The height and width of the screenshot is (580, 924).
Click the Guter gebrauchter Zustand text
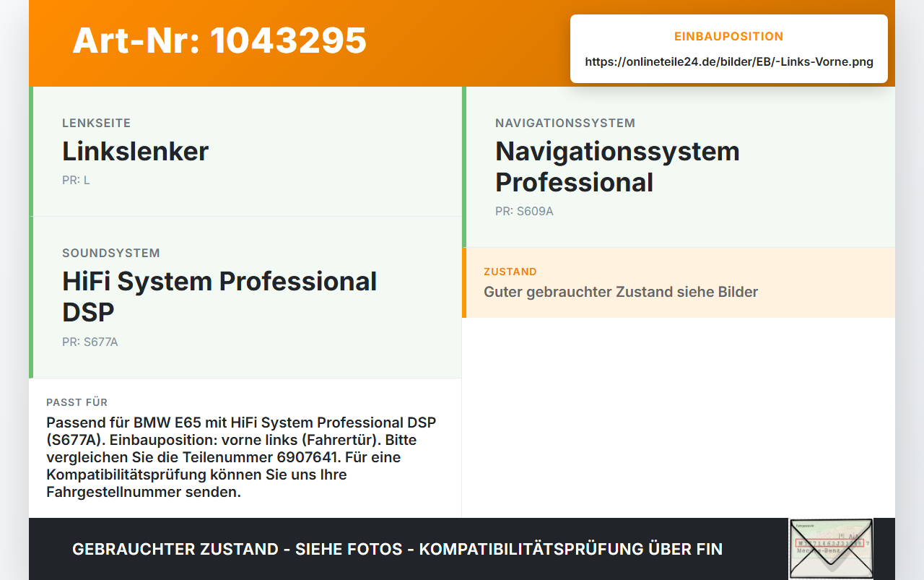621,293
